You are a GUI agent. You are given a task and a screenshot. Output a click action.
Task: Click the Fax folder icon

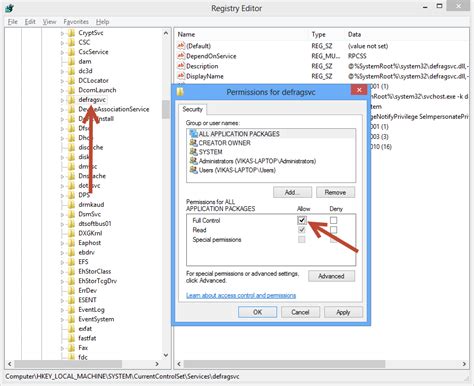[71, 348]
